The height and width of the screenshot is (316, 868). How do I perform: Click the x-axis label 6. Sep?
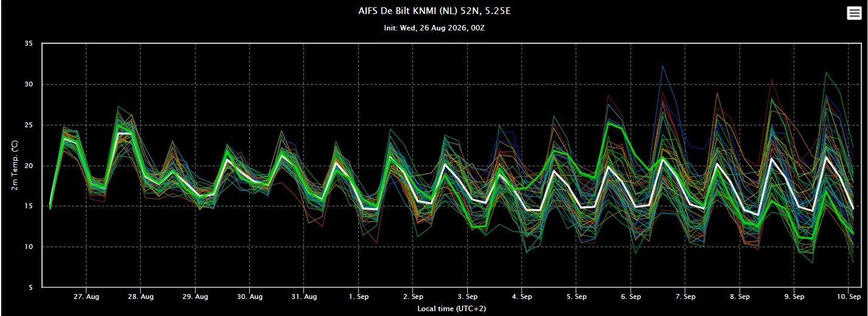(631, 297)
